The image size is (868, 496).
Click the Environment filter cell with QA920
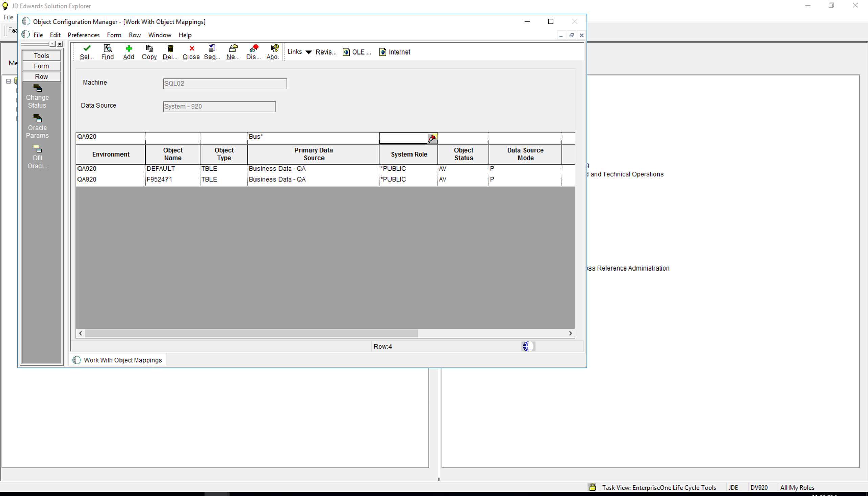(x=111, y=138)
